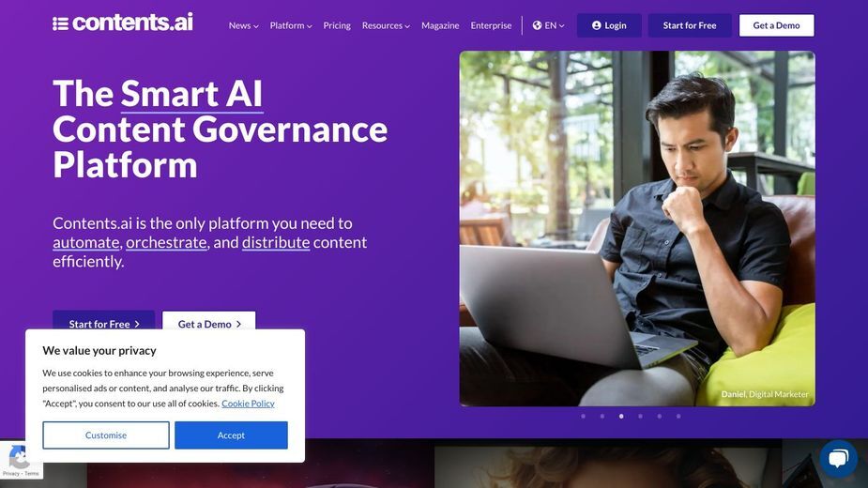Click the Customise cookies button
Image resolution: width=868 pixels, height=488 pixels.
coord(106,435)
